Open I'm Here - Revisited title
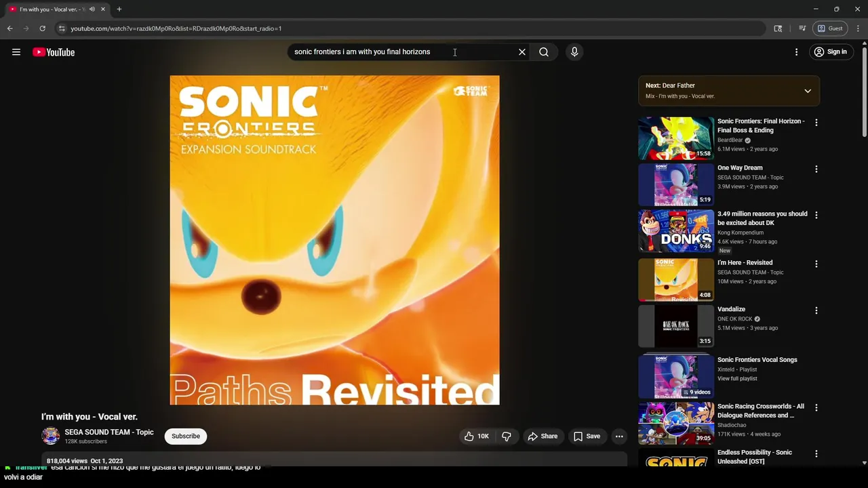868x488 pixels. pyautogui.click(x=745, y=263)
